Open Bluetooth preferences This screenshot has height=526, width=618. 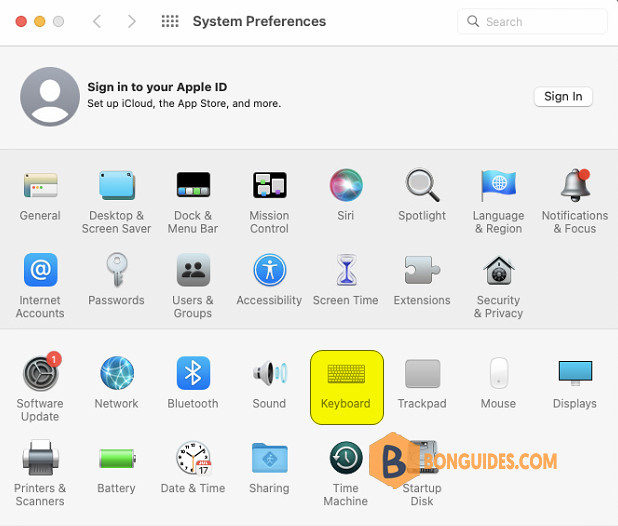[193, 382]
